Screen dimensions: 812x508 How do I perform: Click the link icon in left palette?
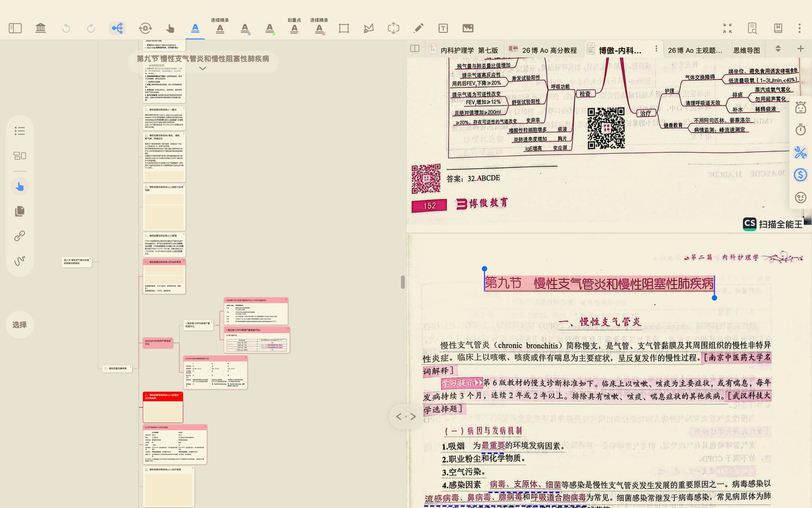click(19, 236)
